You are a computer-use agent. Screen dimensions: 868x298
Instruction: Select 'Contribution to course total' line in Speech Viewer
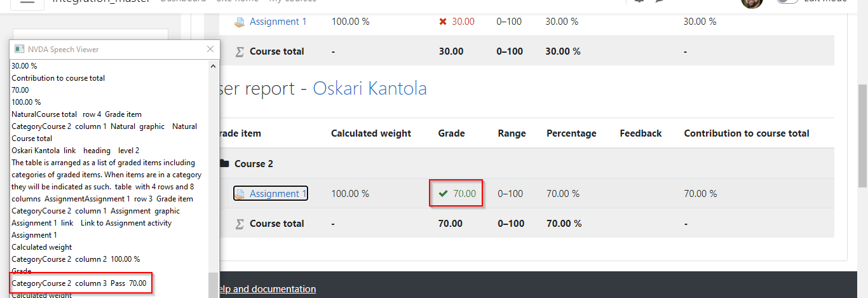(58, 78)
